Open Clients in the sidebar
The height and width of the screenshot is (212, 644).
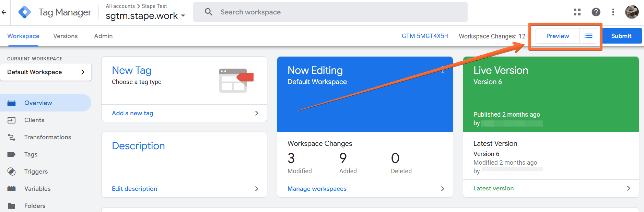point(34,120)
